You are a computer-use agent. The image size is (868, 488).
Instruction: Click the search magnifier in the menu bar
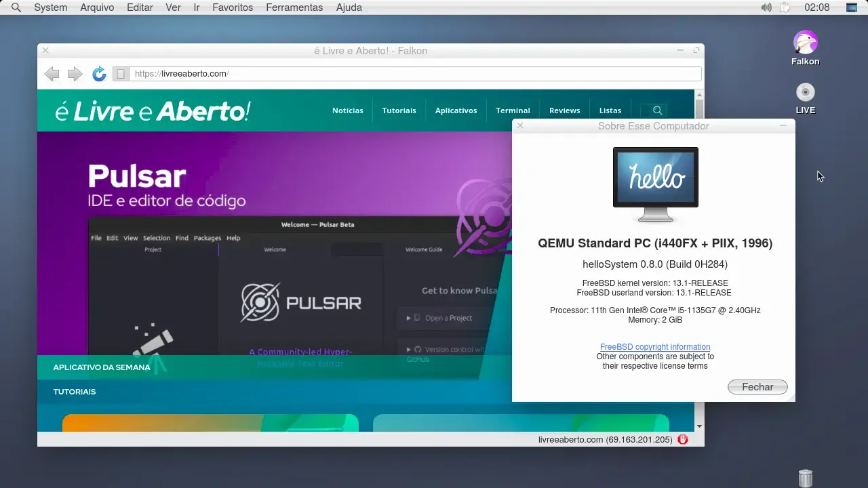point(16,7)
